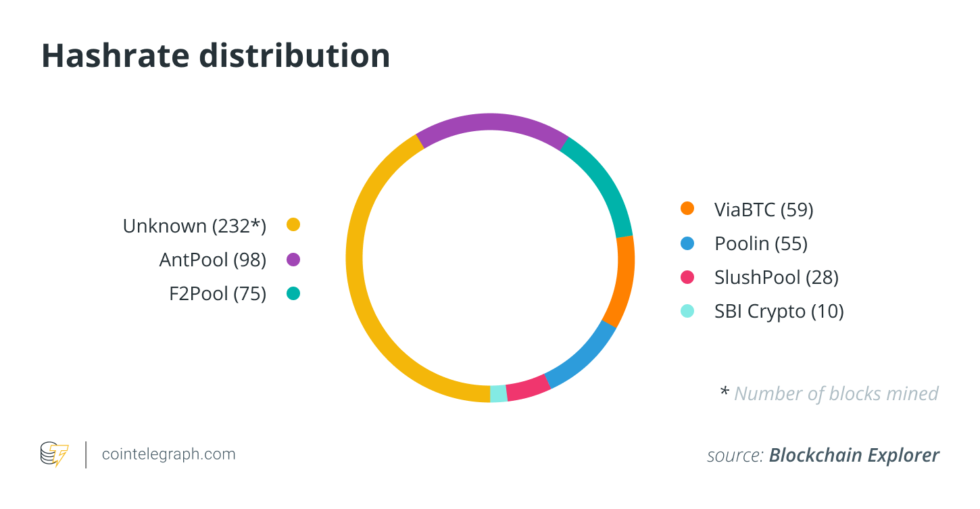980x509 pixels.
Task: Click the light cyan SBI Crypto legend dot
Action: pos(687,311)
